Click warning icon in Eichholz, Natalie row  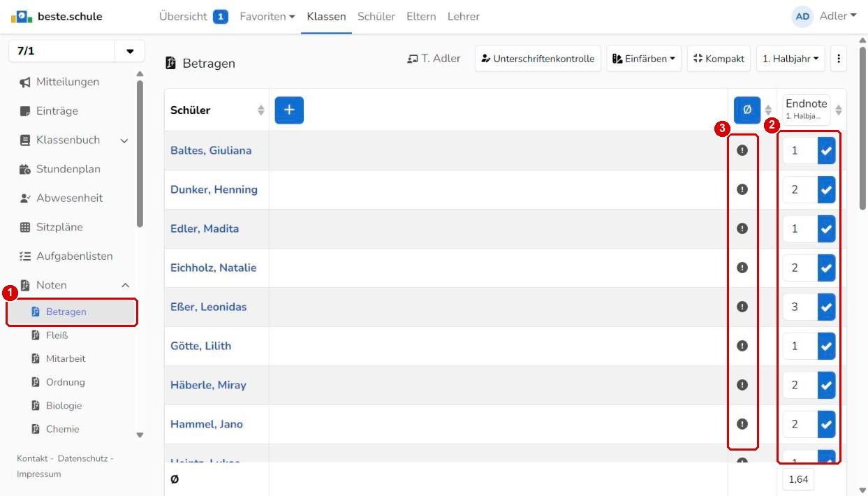tap(742, 268)
